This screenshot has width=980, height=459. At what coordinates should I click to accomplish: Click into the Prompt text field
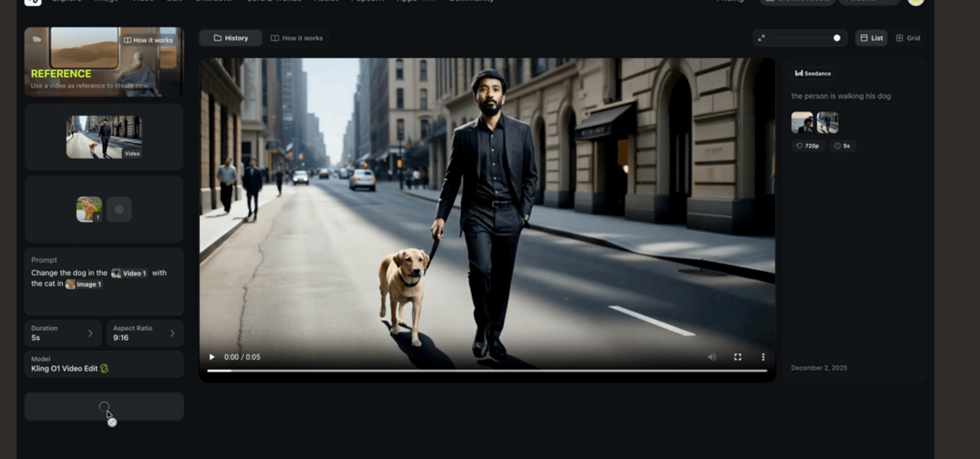[104, 282]
